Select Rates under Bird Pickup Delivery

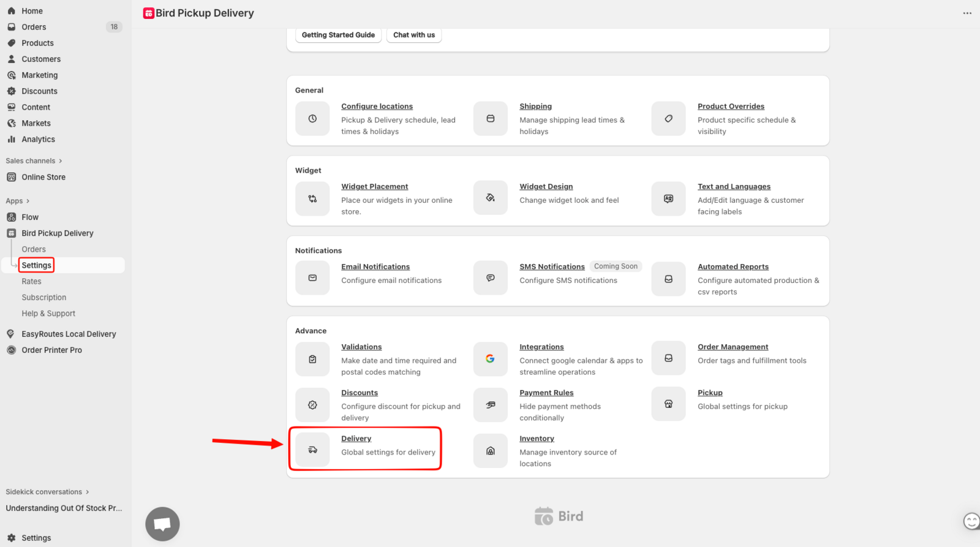coord(32,281)
